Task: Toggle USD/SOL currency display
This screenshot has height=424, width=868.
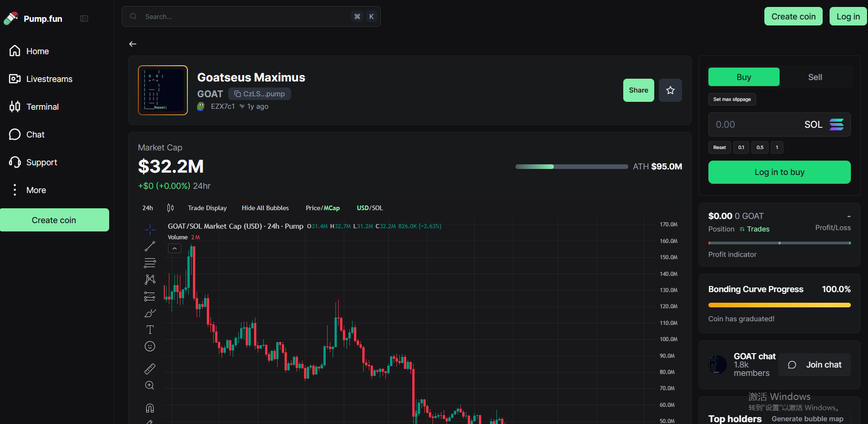Action: click(x=370, y=208)
